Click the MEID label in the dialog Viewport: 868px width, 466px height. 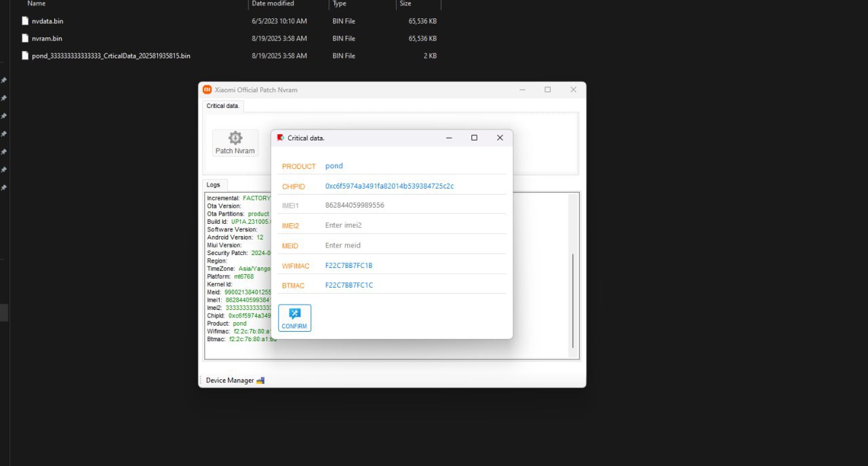point(290,246)
